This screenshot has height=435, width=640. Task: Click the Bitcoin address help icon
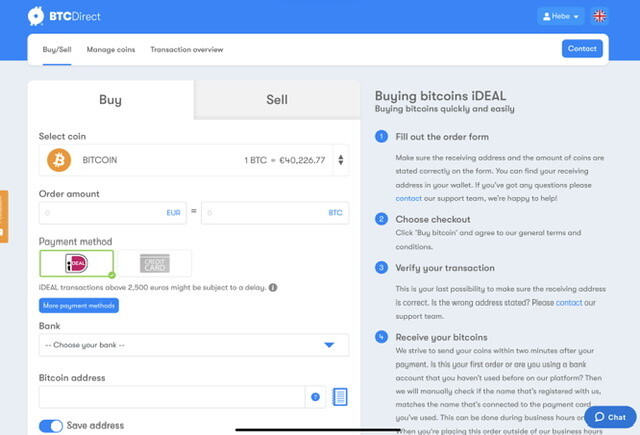click(315, 397)
